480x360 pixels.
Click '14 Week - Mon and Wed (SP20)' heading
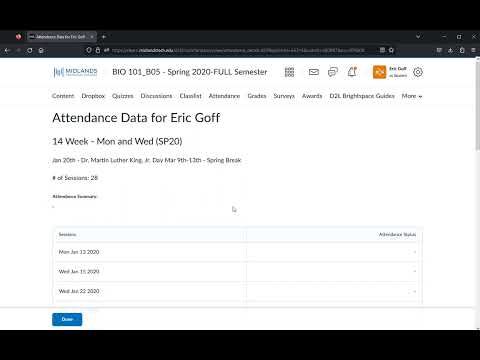click(117, 141)
